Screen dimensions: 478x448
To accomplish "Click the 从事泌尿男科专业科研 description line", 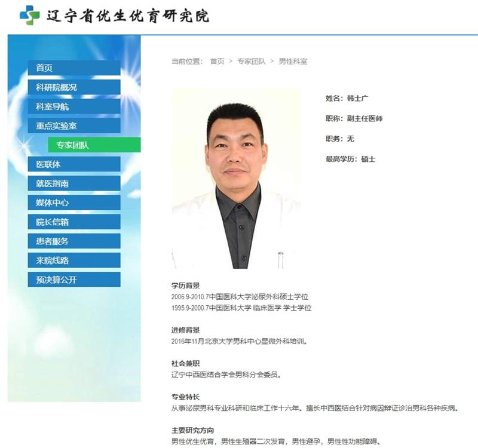I will pyautogui.click(x=315, y=408).
